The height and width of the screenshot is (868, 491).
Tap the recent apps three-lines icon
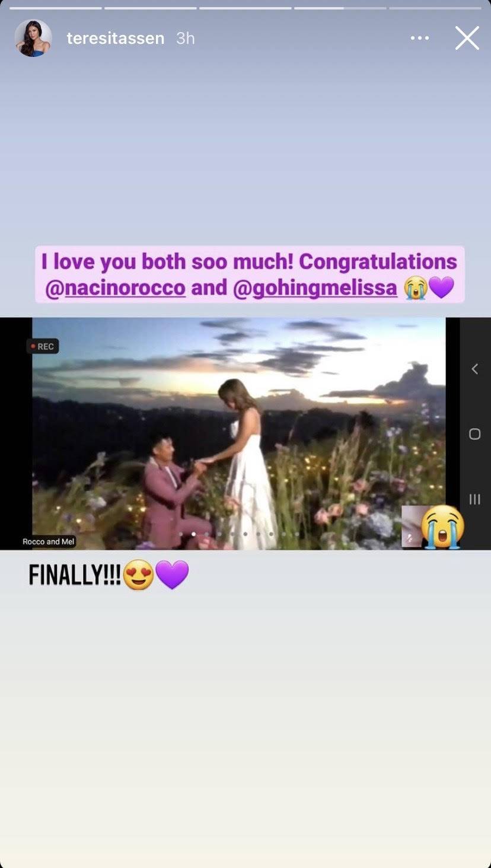coord(474,499)
